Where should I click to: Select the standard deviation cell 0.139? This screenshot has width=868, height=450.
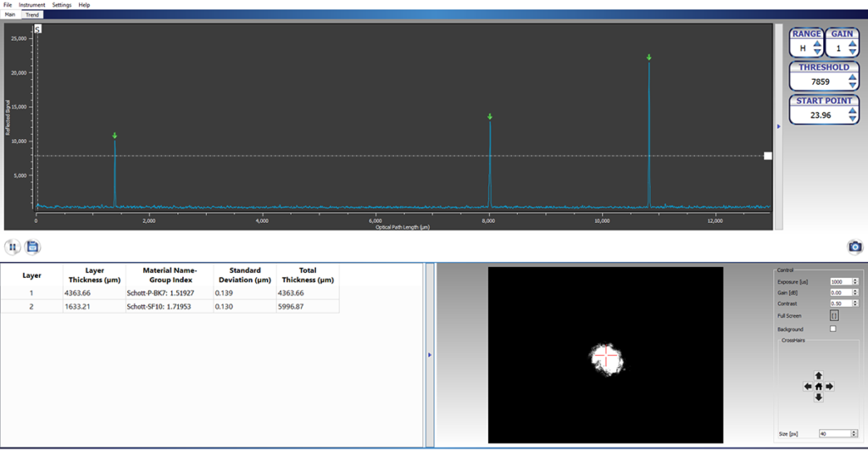tap(245, 293)
